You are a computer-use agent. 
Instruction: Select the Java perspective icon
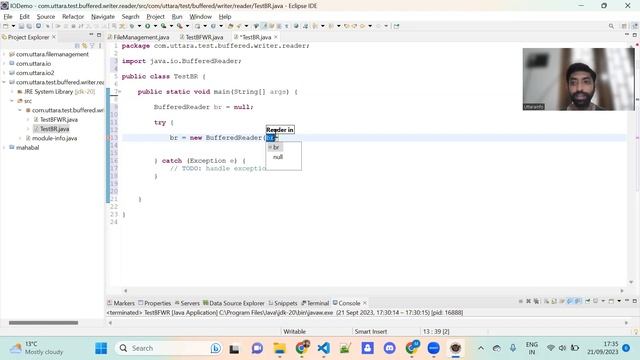pos(635,26)
